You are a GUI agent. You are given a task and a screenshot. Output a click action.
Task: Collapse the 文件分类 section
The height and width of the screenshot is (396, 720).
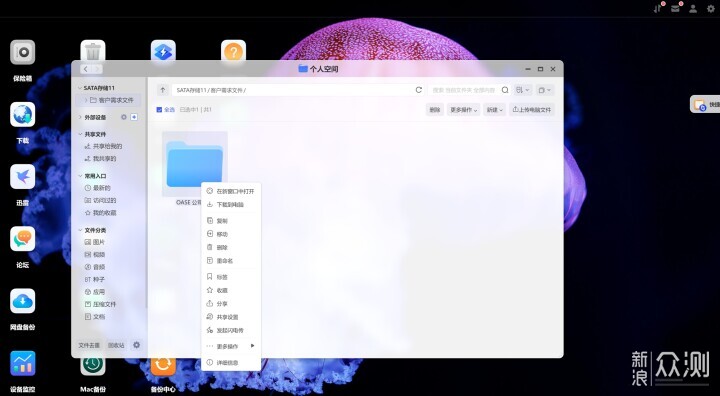[80, 230]
